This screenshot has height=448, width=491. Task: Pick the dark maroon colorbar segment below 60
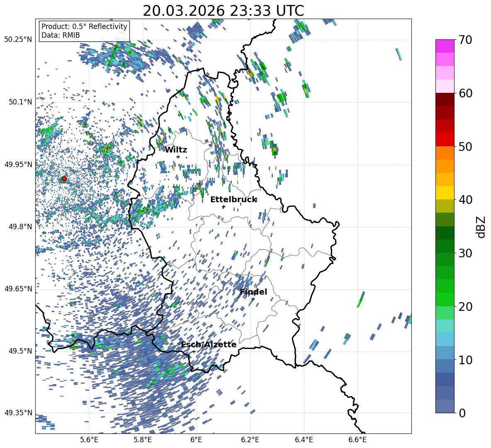(x=445, y=99)
